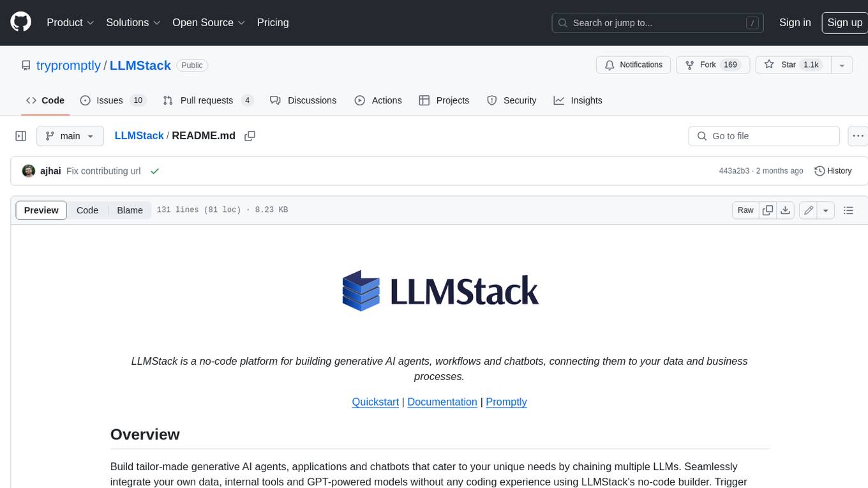
Task: Expand the Product menu
Action: point(70,22)
